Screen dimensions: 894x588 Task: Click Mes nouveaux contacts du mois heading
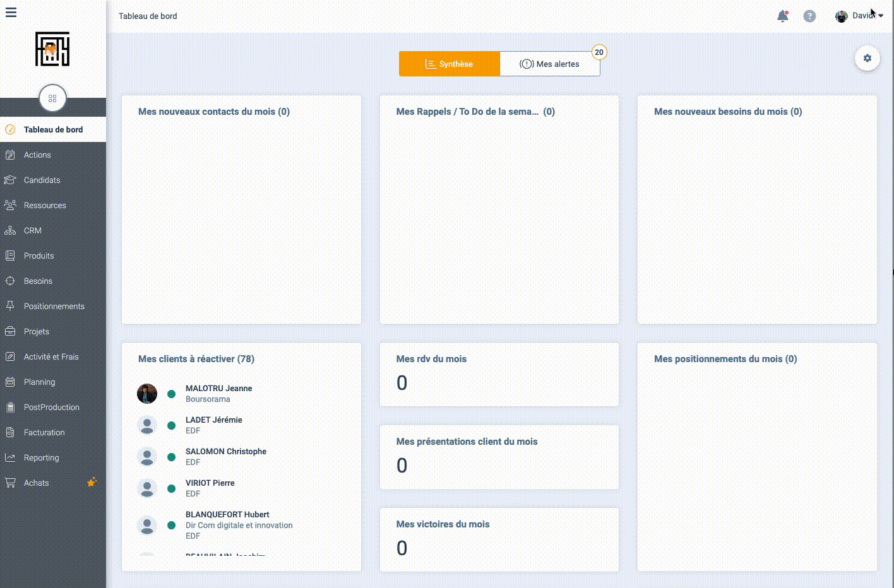[x=214, y=112]
